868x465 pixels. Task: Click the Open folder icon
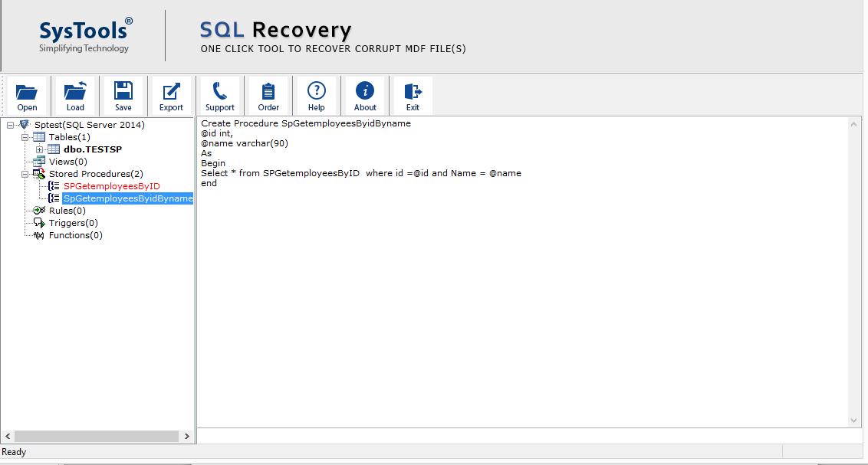pyautogui.click(x=27, y=92)
